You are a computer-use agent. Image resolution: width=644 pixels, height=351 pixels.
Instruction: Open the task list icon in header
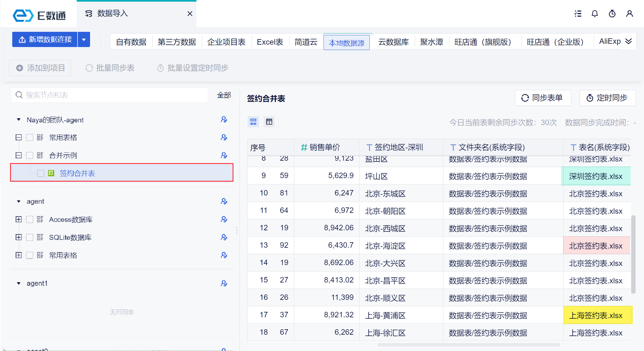(578, 14)
